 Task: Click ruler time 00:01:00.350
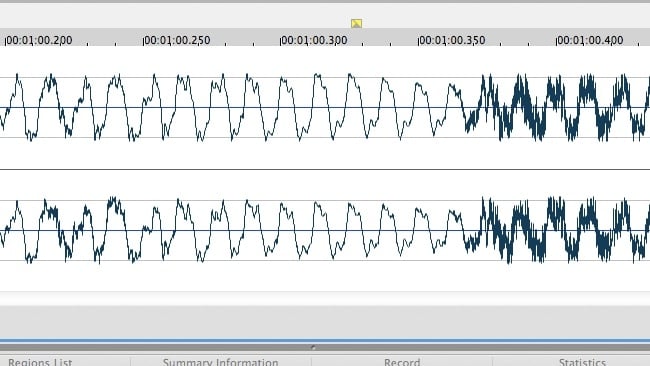pyautogui.click(x=451, y=40)
